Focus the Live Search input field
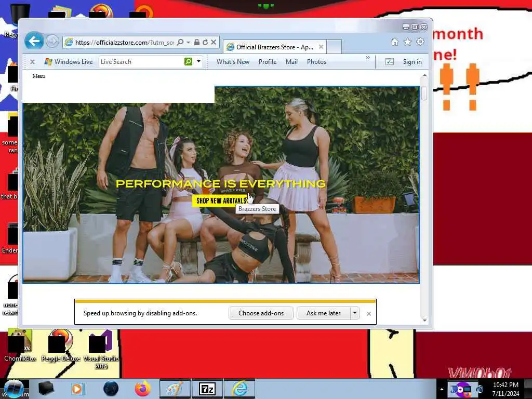Image resolution: width=532 pixels, height=399 pixels. (x=141, y=62)
